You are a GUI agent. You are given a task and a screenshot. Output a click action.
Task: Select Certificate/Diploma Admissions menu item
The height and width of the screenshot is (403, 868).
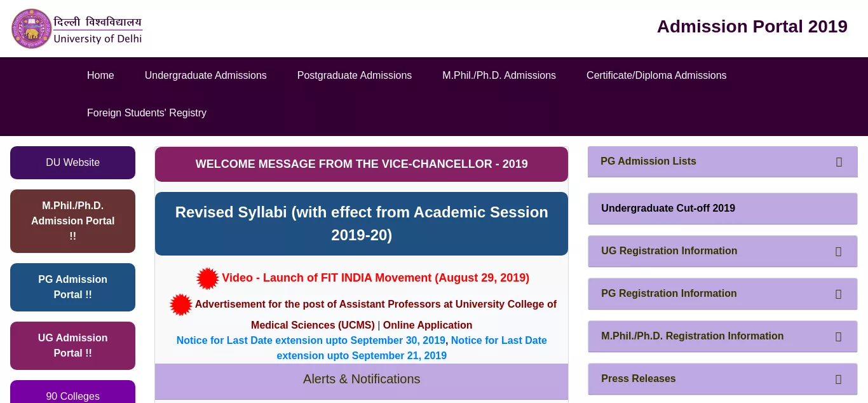point(656,76)
